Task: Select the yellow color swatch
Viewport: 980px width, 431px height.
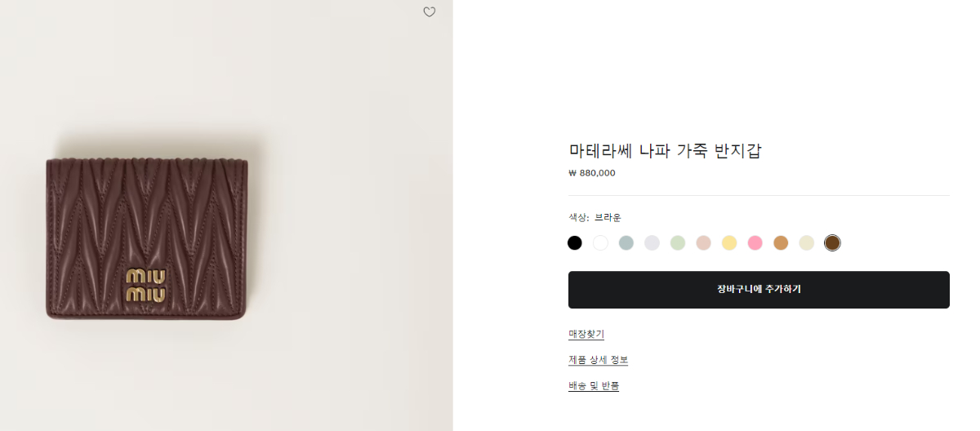Action: (729, 242)
